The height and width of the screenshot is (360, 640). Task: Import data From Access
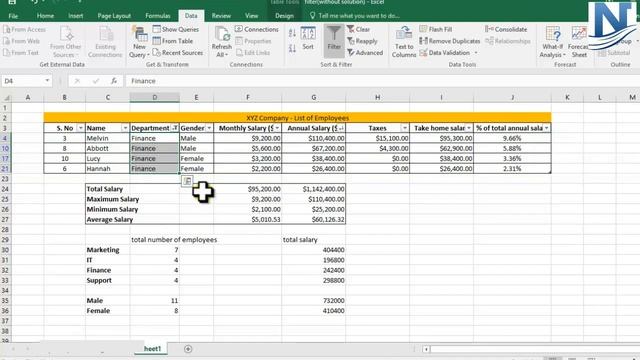[x=24, y=29]
